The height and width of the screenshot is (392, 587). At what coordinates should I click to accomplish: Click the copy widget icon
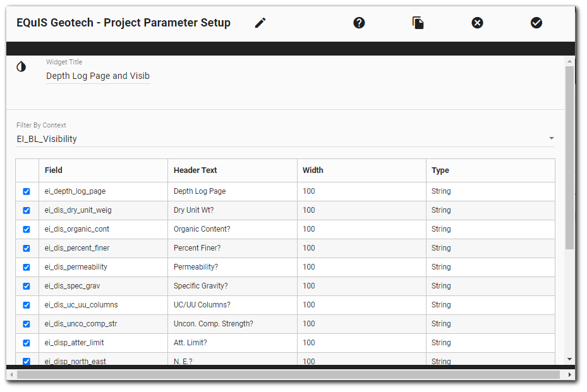tap(418, 22)
